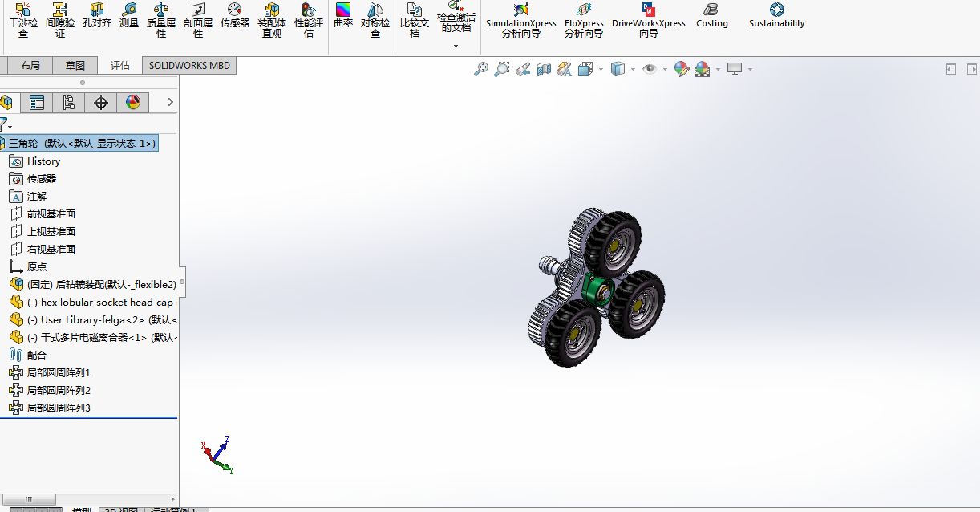
Task: Open 剖面属性 section properties
Action: tap(198, 20)
